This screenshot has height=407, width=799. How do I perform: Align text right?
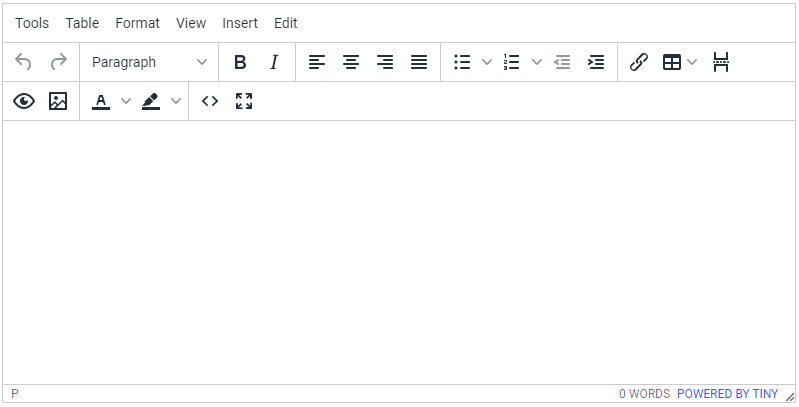tap(385, 62)
